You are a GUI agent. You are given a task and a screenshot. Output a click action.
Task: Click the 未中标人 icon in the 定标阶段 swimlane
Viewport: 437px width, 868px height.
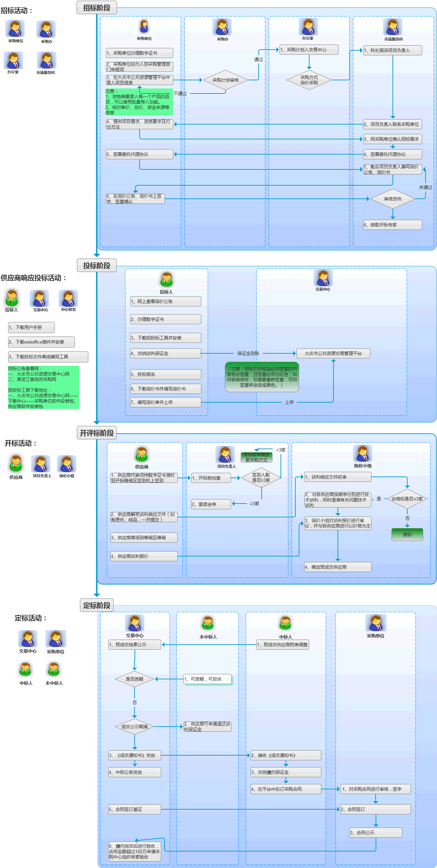click(x=208, y=623)
